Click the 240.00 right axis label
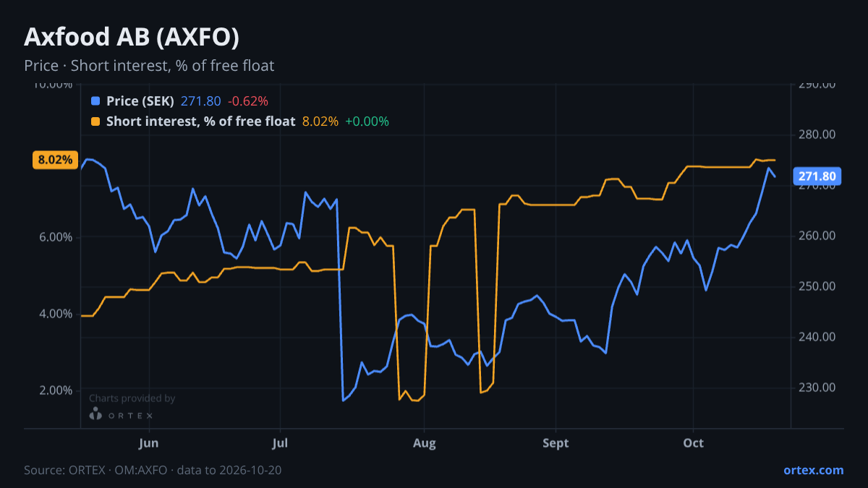 click(817, 337)
